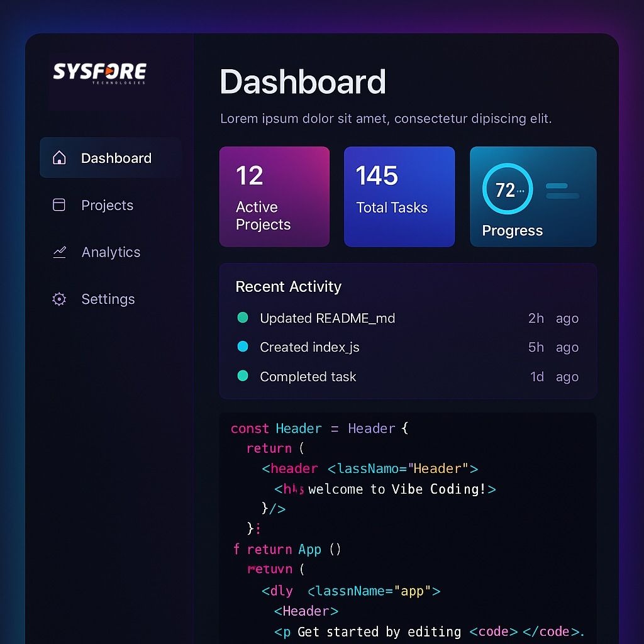Click the Settings gear icon
The height and width of the screenshot is (644, 644).
click(59, 299)
